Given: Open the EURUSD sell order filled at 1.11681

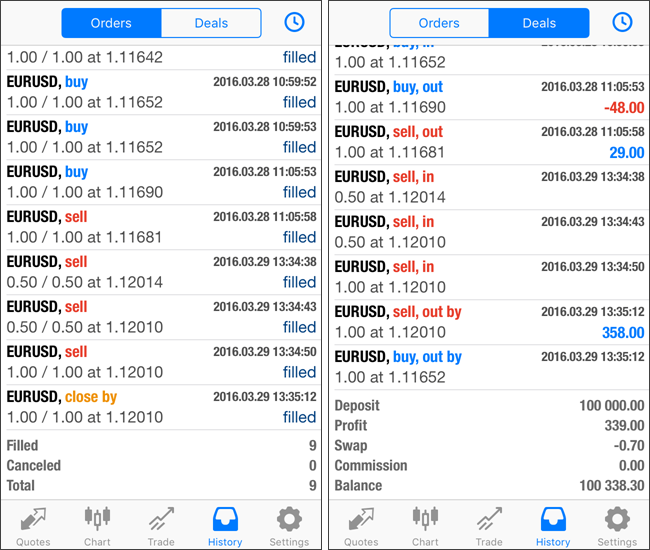Looking at the screenshot, I should point(161,227).
